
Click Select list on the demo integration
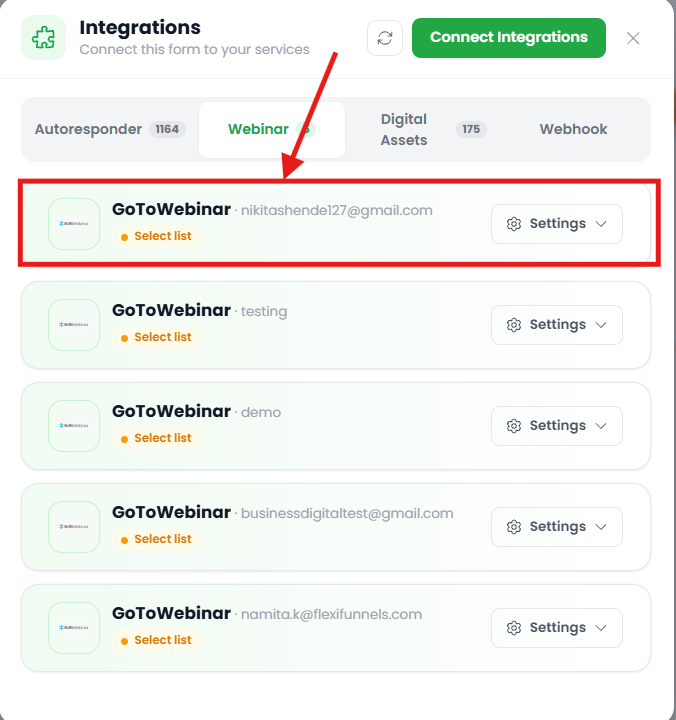156,439
